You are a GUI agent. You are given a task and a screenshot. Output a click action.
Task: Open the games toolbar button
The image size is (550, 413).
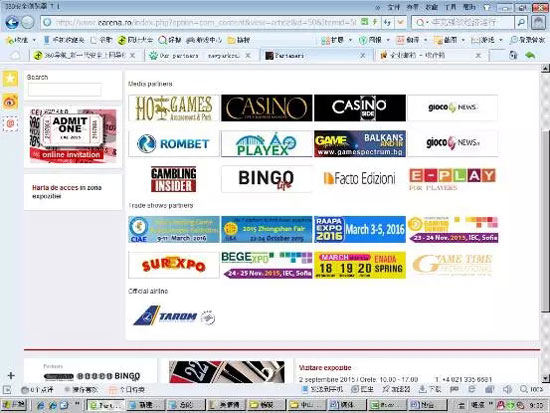click(x=483, y=40)
